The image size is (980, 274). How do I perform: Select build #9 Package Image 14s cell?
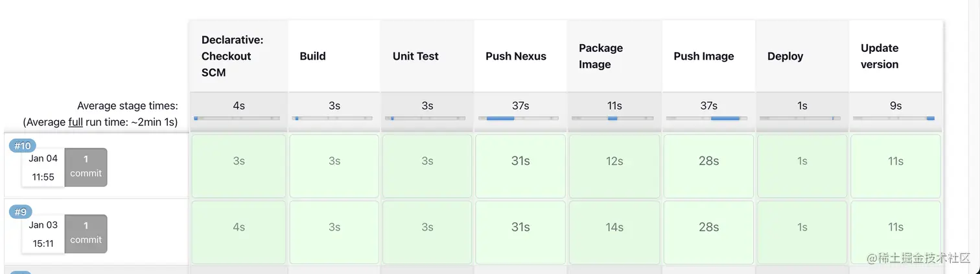point(614,232)
